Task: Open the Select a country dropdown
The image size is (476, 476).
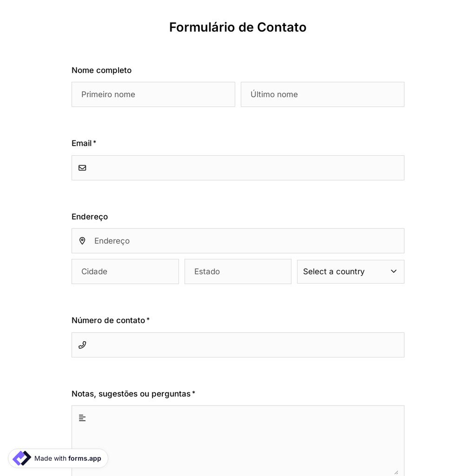Action: click(350, 271)
